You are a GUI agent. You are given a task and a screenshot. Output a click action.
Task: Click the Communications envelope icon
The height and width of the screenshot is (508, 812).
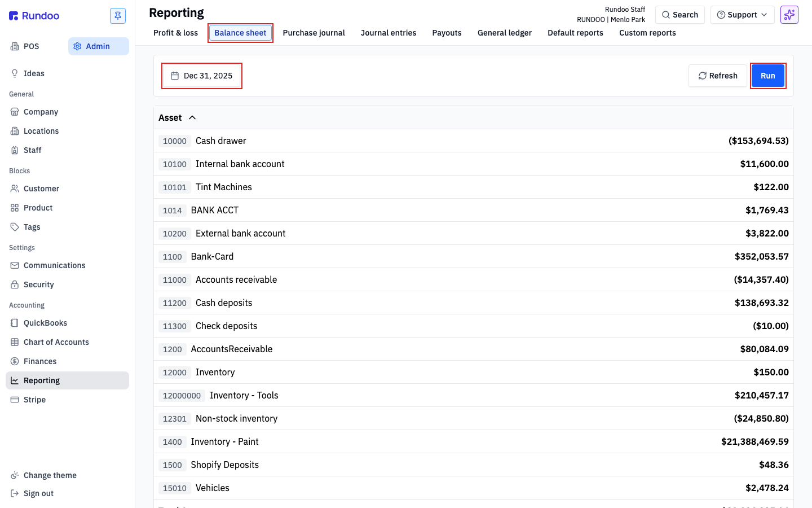coord(15,265)
